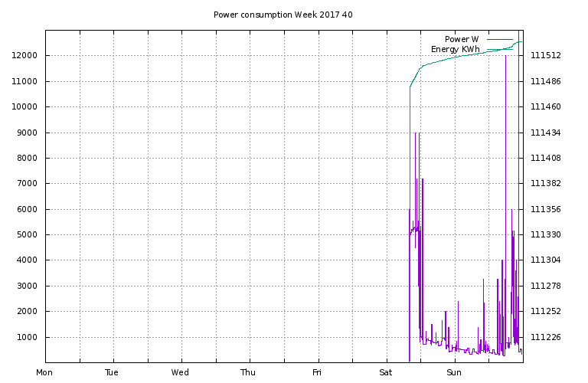Viewport: 588px width, 383px height.
Task: Click the 111356 right axis value
Action: tap(546, 209)
